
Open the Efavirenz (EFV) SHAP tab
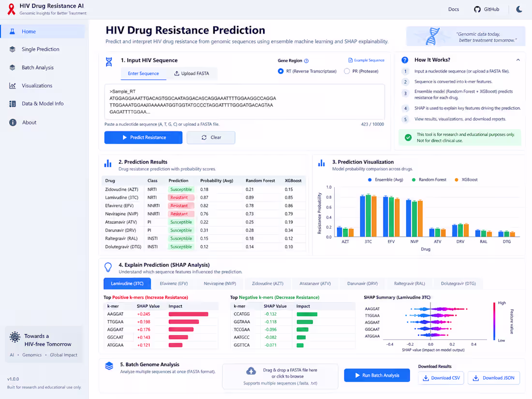[174, 283]
